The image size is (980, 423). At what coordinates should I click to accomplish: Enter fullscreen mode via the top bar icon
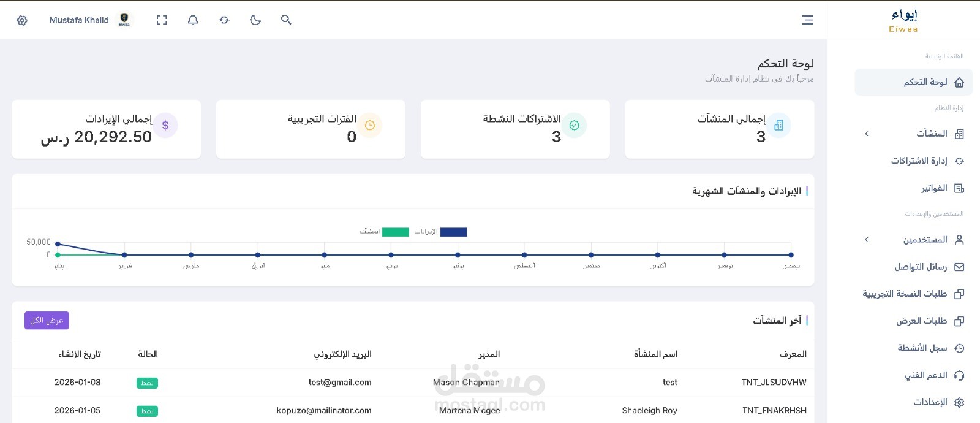point(162,20)
